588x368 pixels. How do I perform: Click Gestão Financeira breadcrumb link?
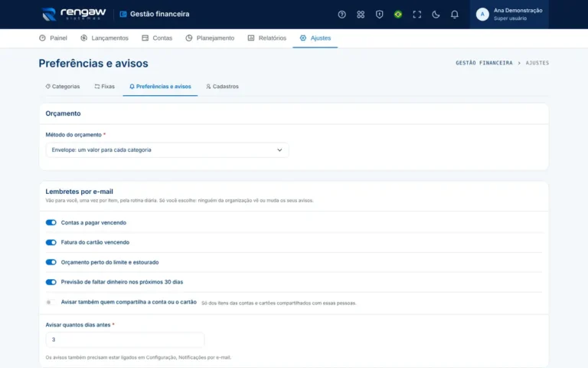click(484, 63)
